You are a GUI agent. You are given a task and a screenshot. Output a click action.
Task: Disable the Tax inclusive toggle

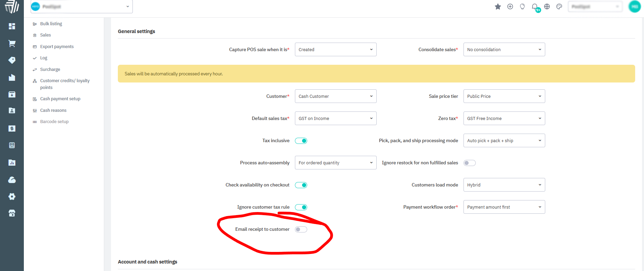click(301, 141)
